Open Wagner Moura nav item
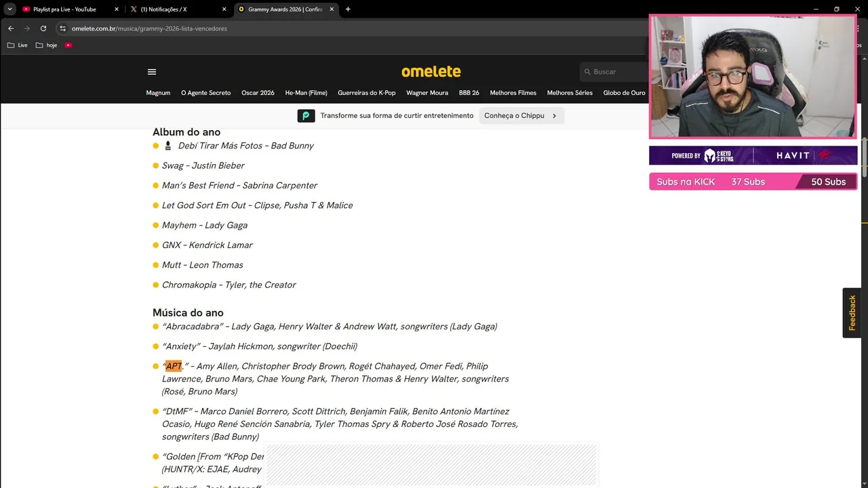 click(x=427, y=93)
